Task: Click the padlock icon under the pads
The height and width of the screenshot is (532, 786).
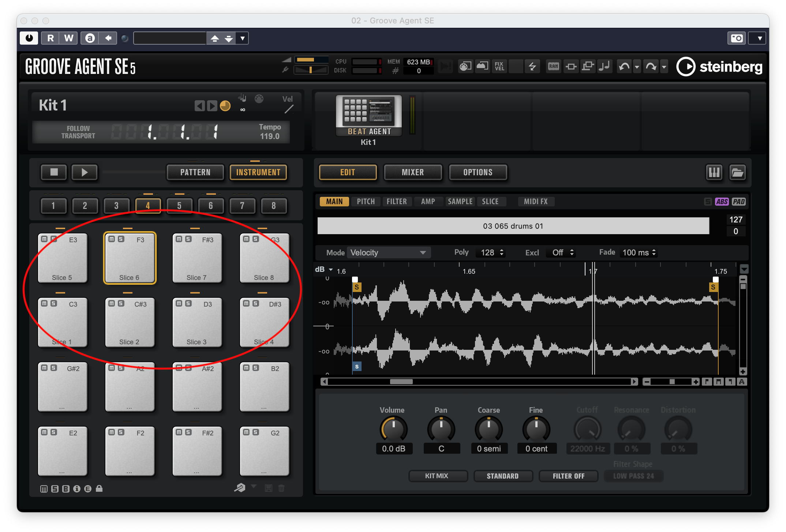Action: (99, 488)
